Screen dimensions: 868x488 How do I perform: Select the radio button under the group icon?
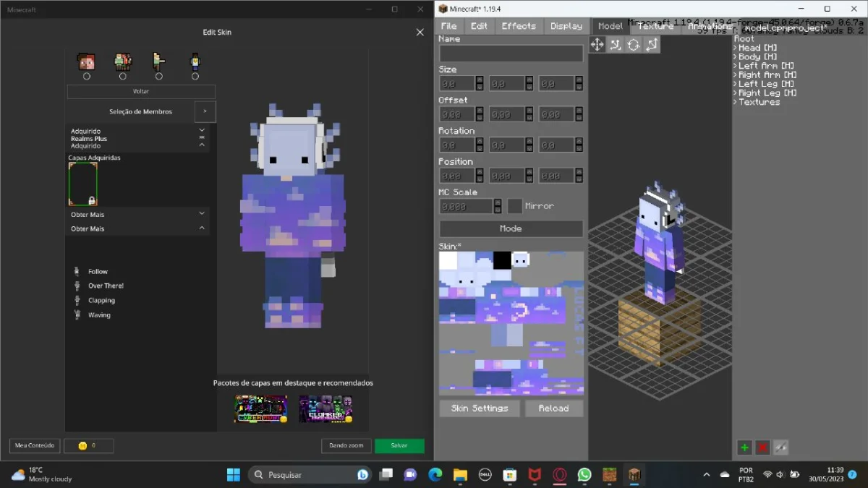123,76
